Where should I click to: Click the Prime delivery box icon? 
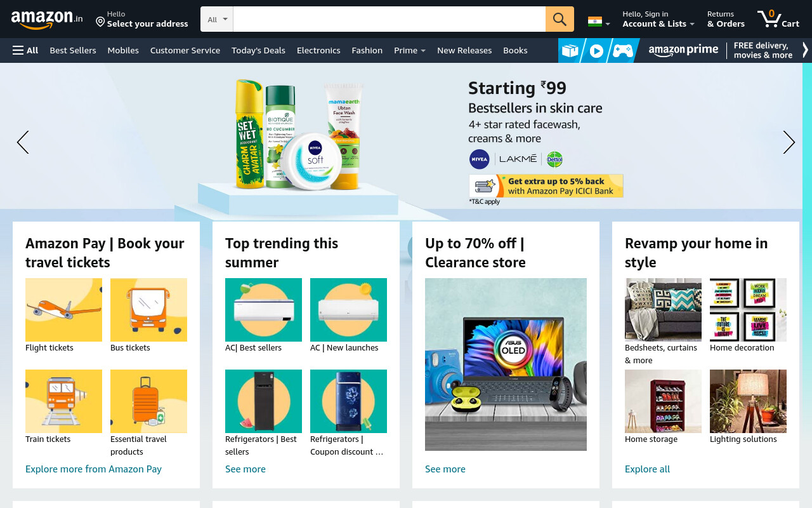click(570, 51)
